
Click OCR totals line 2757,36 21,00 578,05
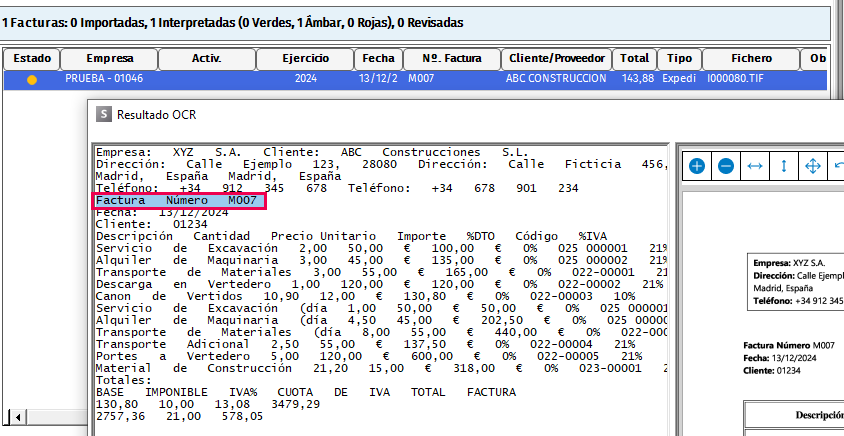click(x=179, y=417)
